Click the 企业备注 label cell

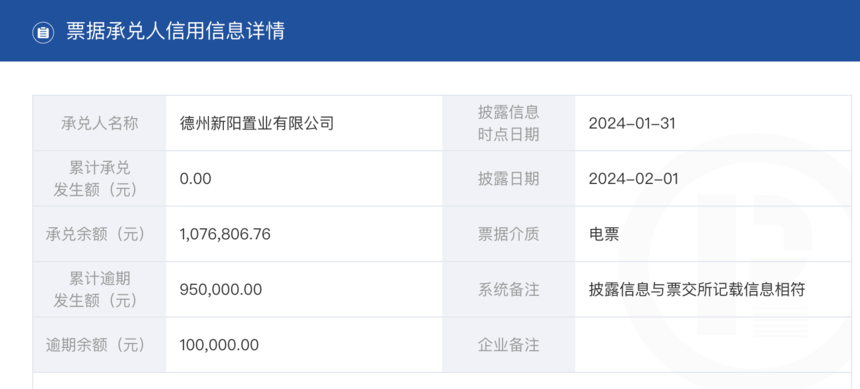(508, 345)
